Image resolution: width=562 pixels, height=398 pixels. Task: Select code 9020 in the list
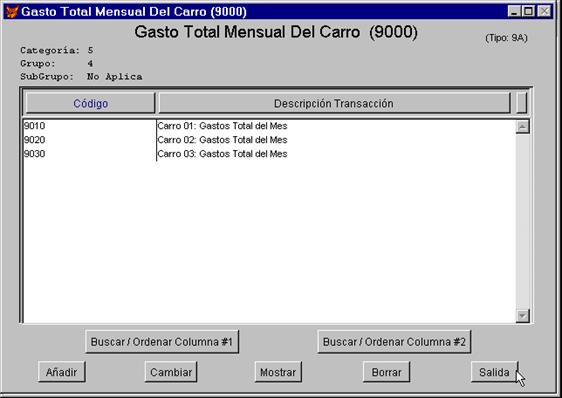[35, 140]
